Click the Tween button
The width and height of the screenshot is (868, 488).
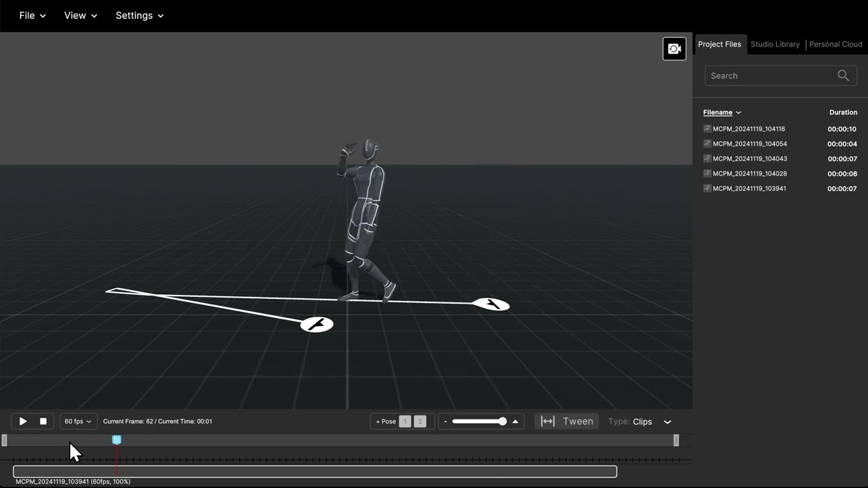click(x=567, y=422)
